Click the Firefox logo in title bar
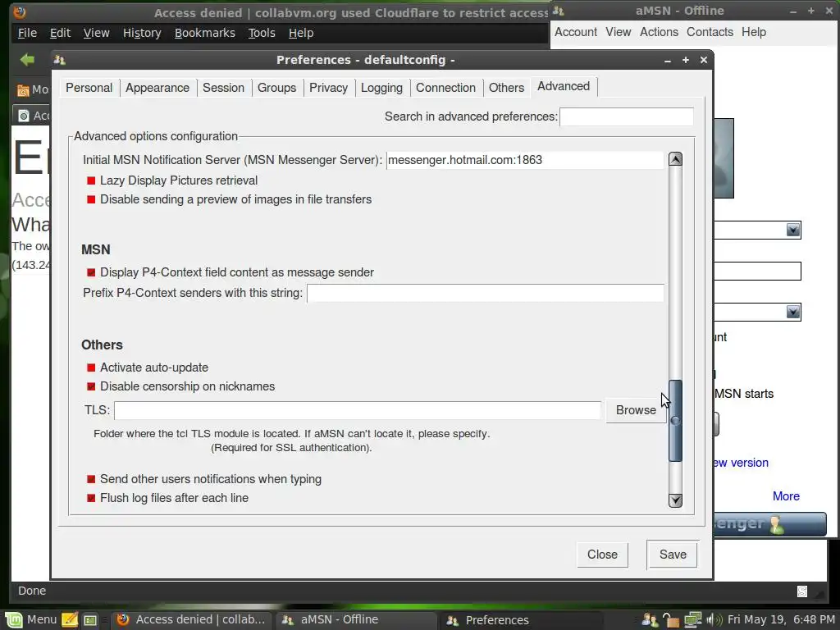Viewport: 840px width, 630px height. 20,11
